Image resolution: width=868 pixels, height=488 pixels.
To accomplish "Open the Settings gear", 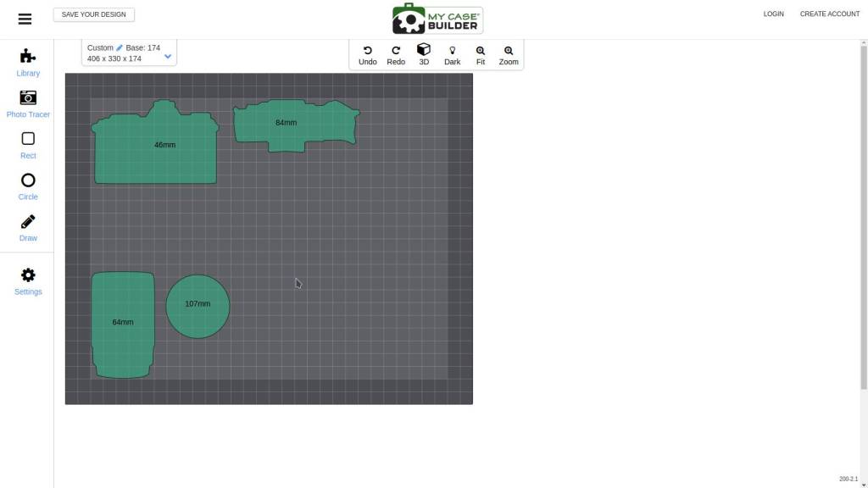I will pos(28,281).
